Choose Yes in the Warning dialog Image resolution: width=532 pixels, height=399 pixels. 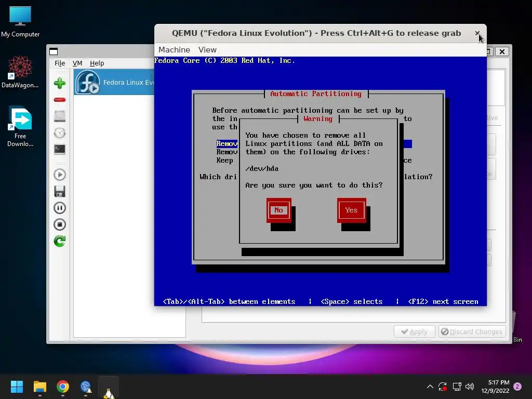pyautogui.click(x=352, y=210)
